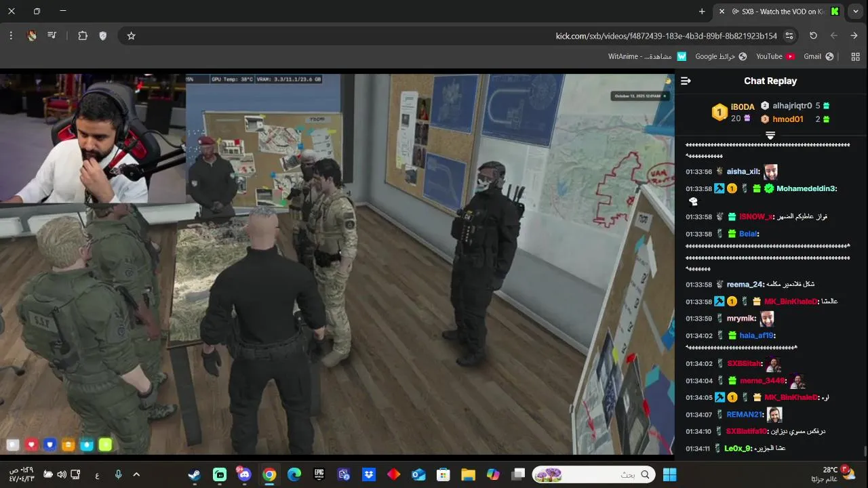Select username meme_3449 in chat

(x=763, y=381)
